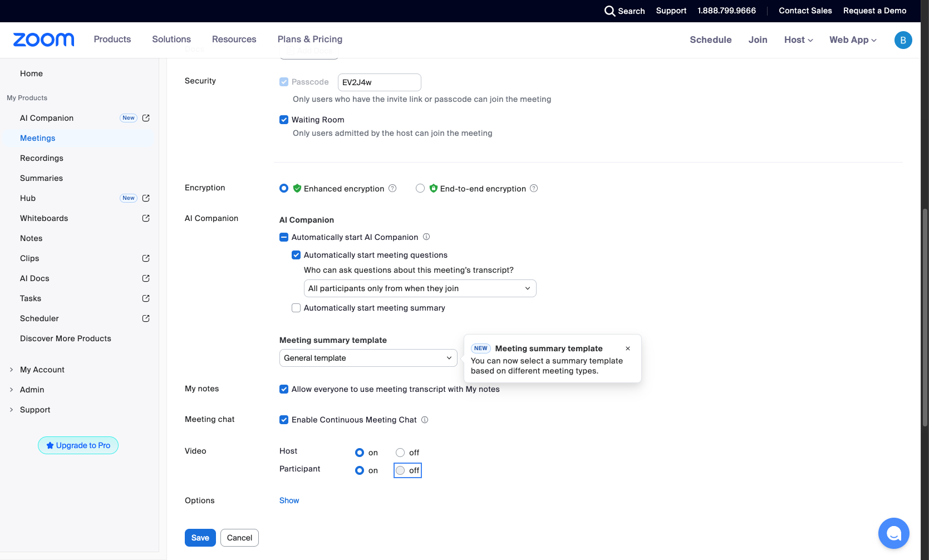The height and width of the screenshot is (560, 929).
Task: Uncheck Automatically start meeting questions
Action: coord(296,255)
